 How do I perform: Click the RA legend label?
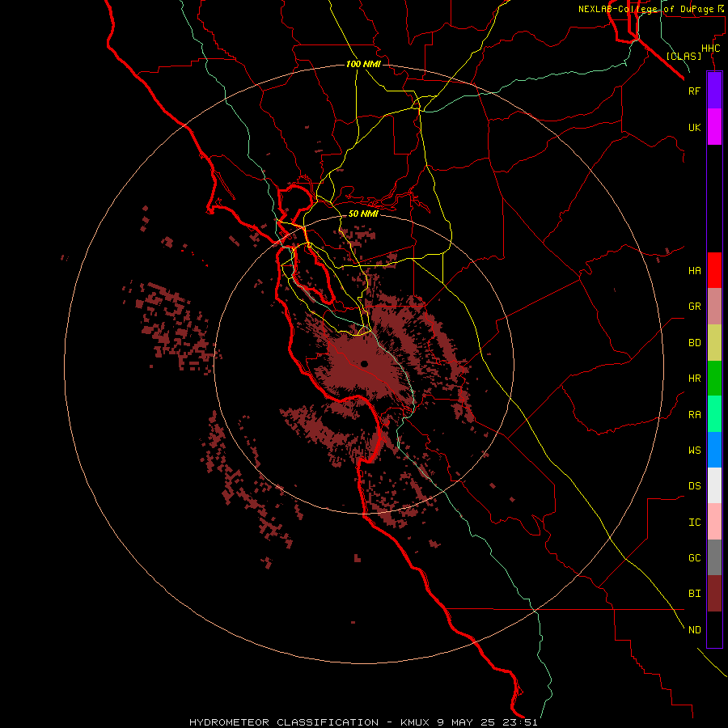[694, 415]
